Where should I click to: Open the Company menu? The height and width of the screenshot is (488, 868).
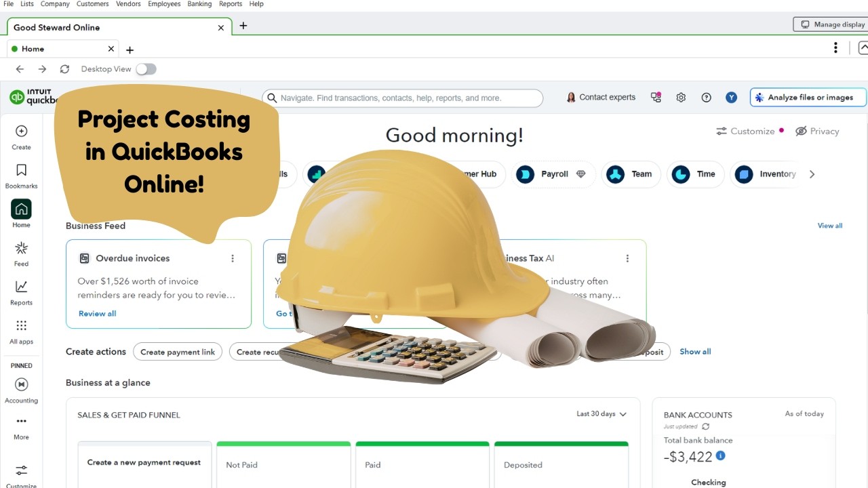point(55,4)
